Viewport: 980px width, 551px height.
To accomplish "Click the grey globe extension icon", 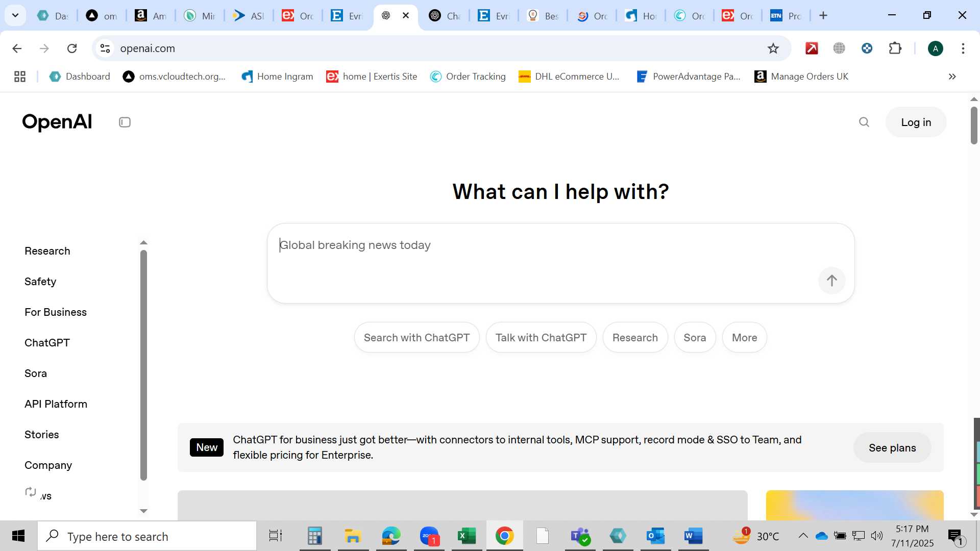I will 839,48.
